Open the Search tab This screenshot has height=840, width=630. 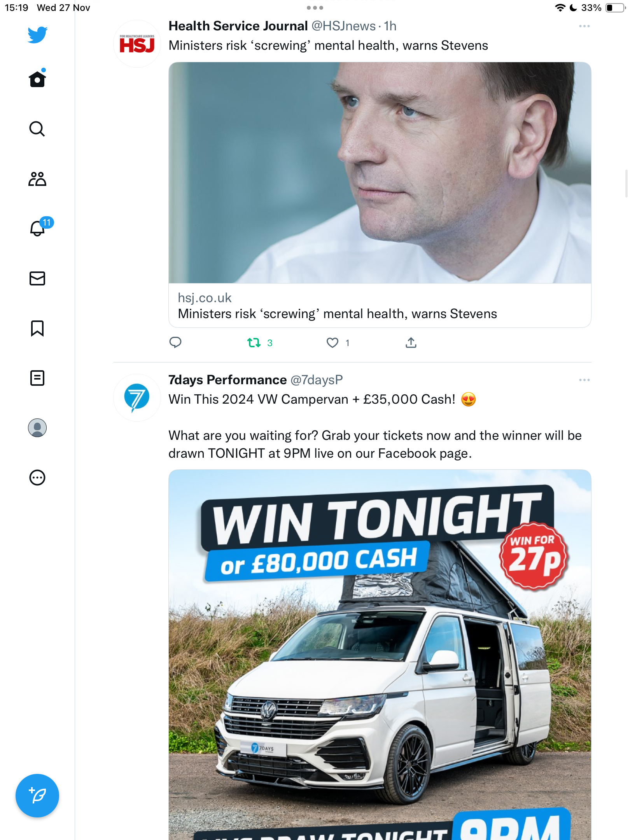[37, 129]
